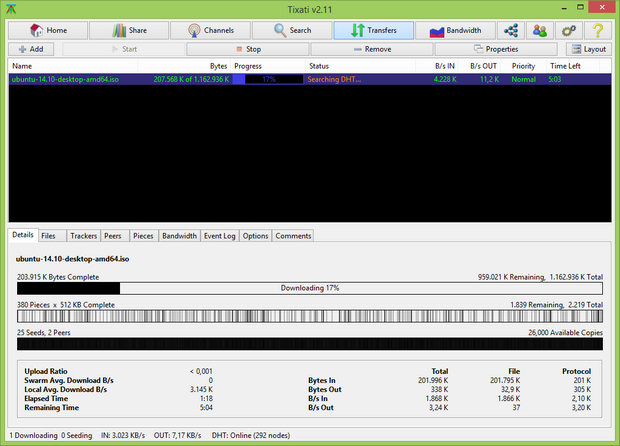Stop the selected transfer
This screenshot has width=620, height=446.
tap(248, 49)
